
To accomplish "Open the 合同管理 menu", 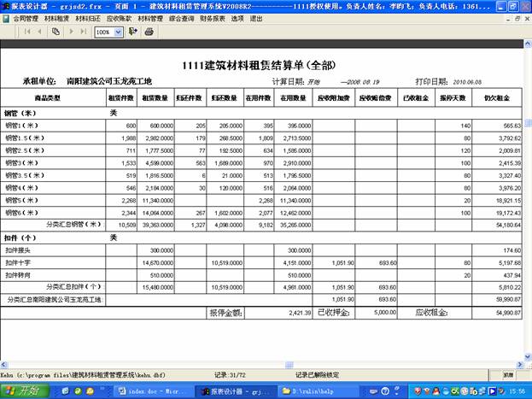I will click(26, 17).
